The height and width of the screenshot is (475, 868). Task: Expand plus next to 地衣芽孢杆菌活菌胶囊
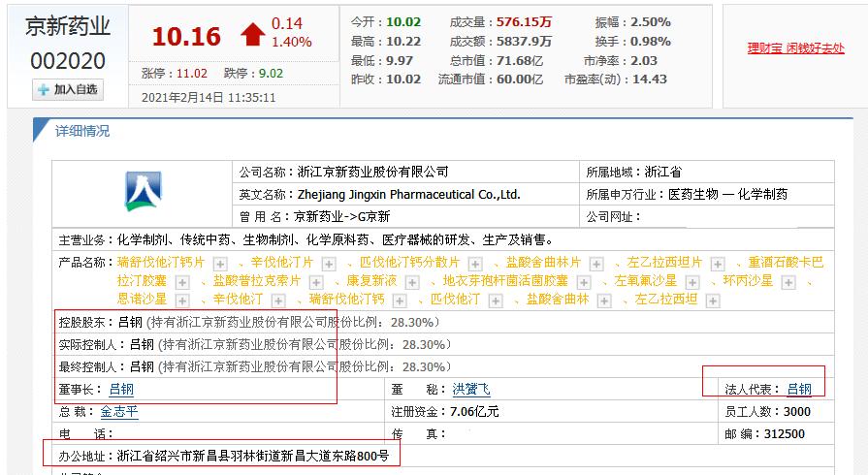pos(584,282)
